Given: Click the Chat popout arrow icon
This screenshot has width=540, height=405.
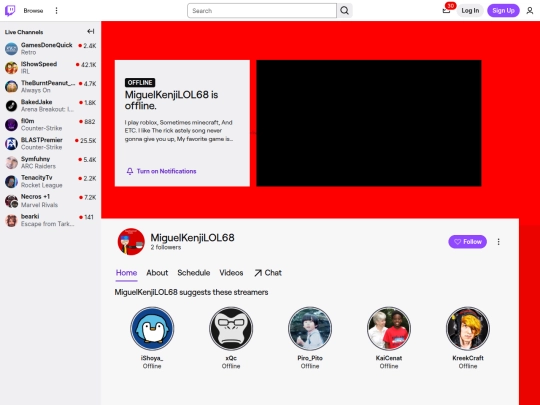Looking at the screenshot, I should [258, 273].
